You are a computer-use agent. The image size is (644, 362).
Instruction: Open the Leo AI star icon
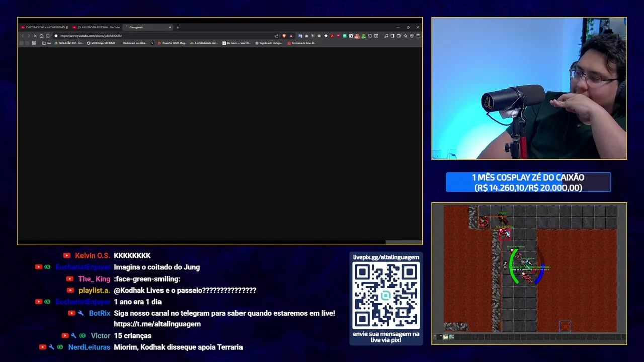[x=405, y=36]
